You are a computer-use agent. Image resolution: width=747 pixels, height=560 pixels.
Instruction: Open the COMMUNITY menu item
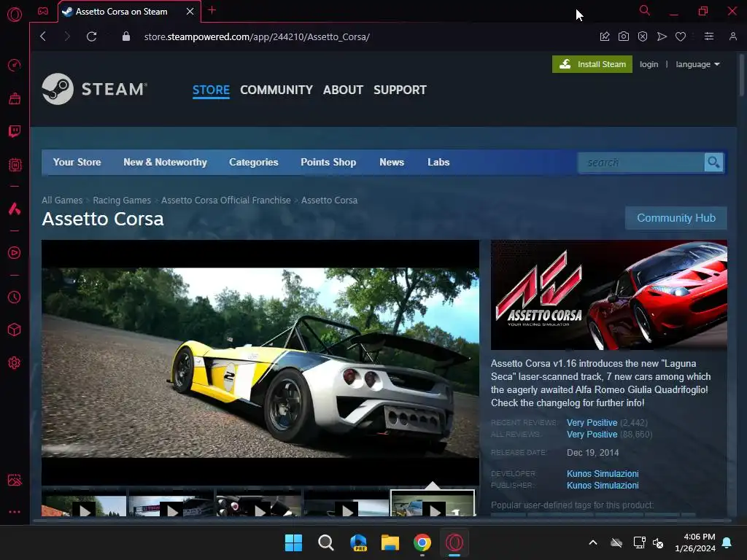pos(276,90)
